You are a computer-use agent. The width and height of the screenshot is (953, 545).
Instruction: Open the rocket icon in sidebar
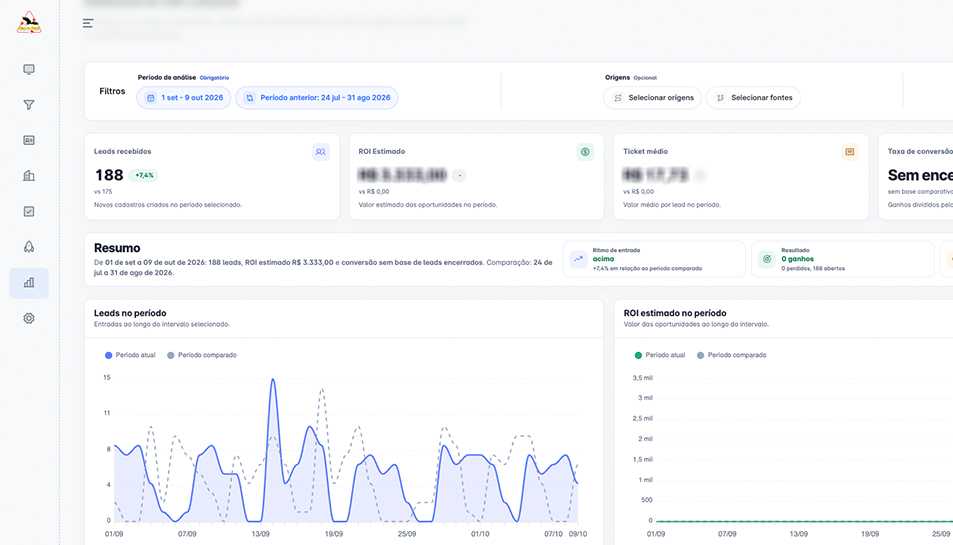click(x=29, y=247)
